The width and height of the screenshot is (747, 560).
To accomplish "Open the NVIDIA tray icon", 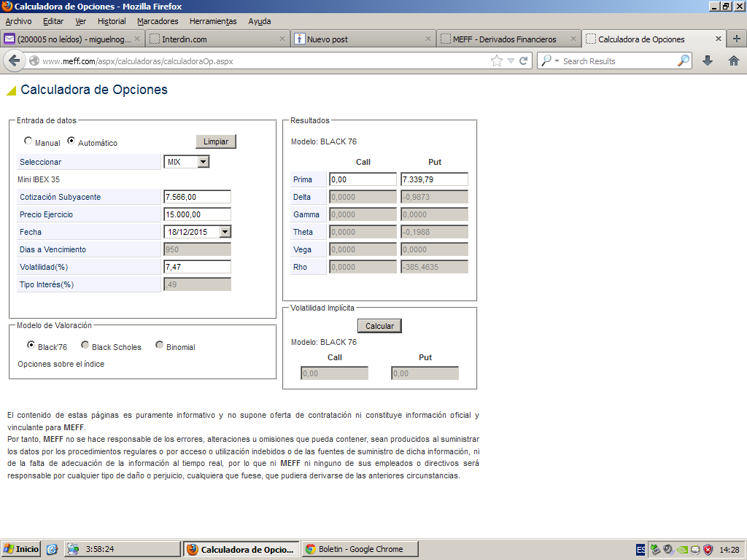I will (682, 550).
